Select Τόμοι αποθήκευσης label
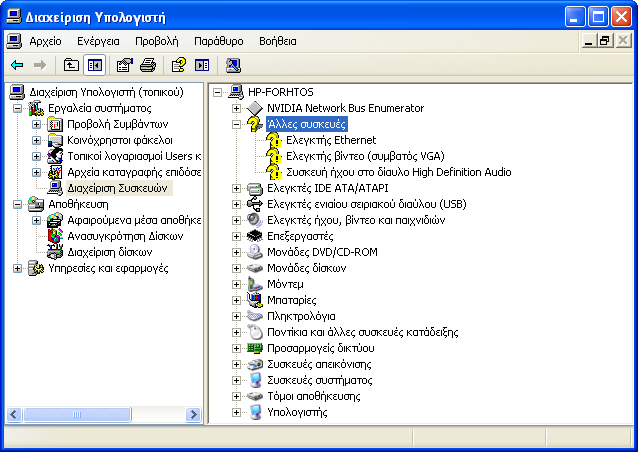Screen dimensions: 638x452 pyautogui.click(x=313, y=396)
